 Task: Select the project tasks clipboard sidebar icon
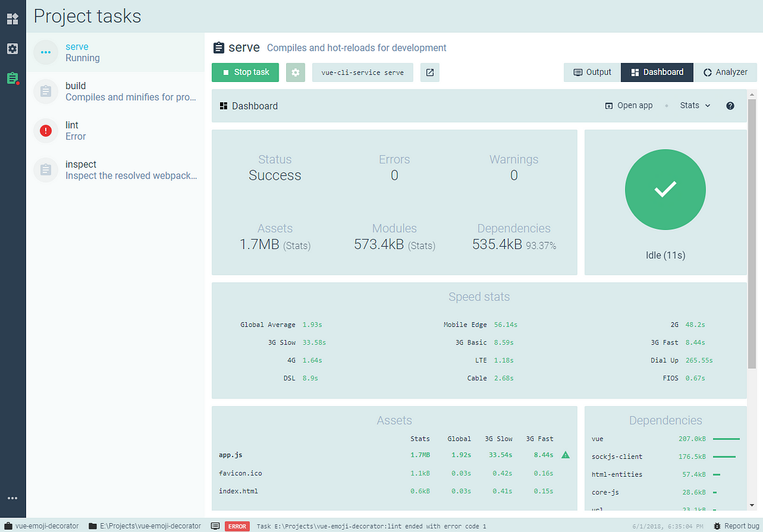[12, 78]
